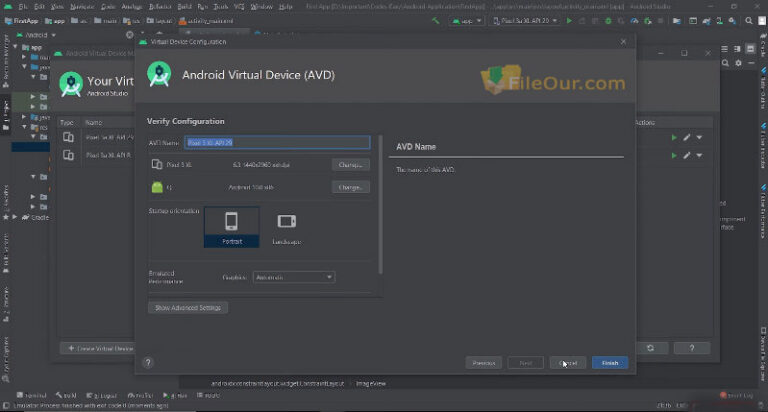Screen dimensions: 768x412
Task: Edit the second Pixel 3a XL AVD
Action: (x=687, y=155)
